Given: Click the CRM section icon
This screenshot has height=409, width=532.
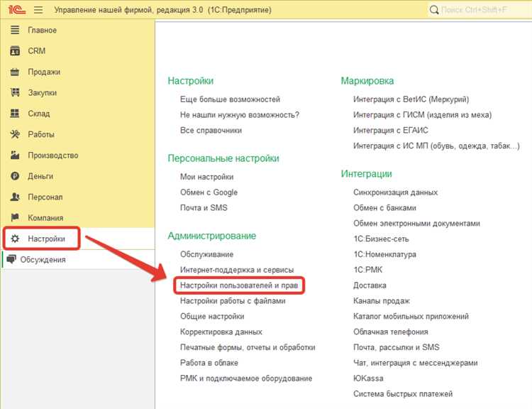Looking at the screenshot, I should click(x=15, y=50).
